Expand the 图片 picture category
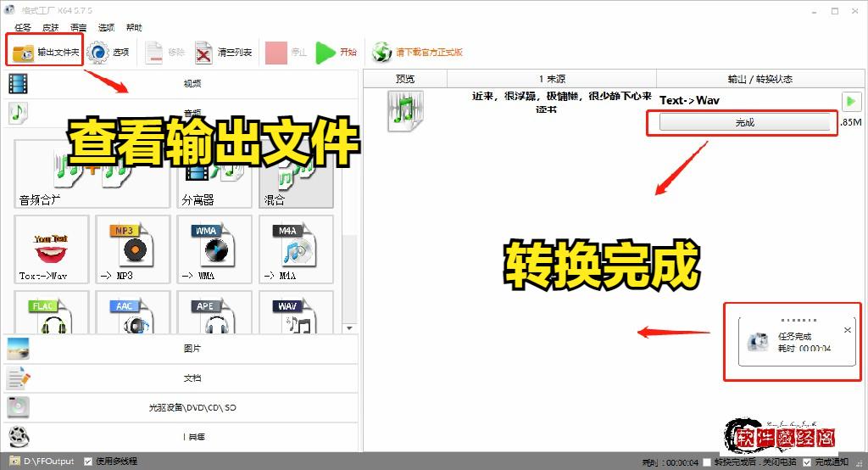 [x=181, y=348]
